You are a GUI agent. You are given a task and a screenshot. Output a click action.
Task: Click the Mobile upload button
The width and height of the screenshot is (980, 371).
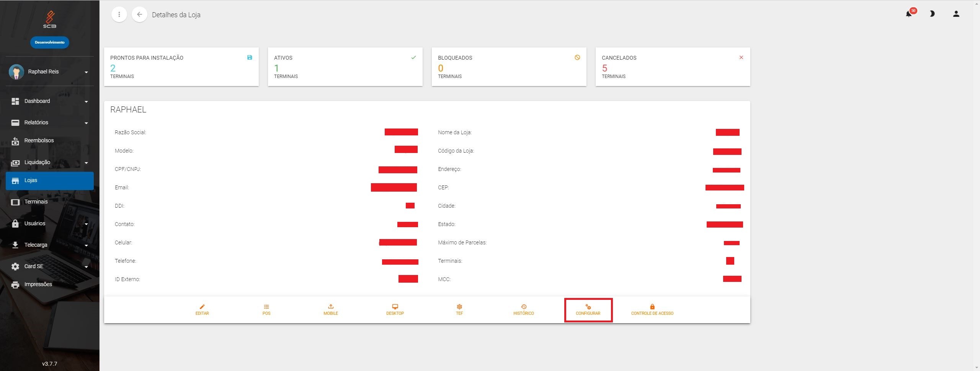tap(331, 310)
